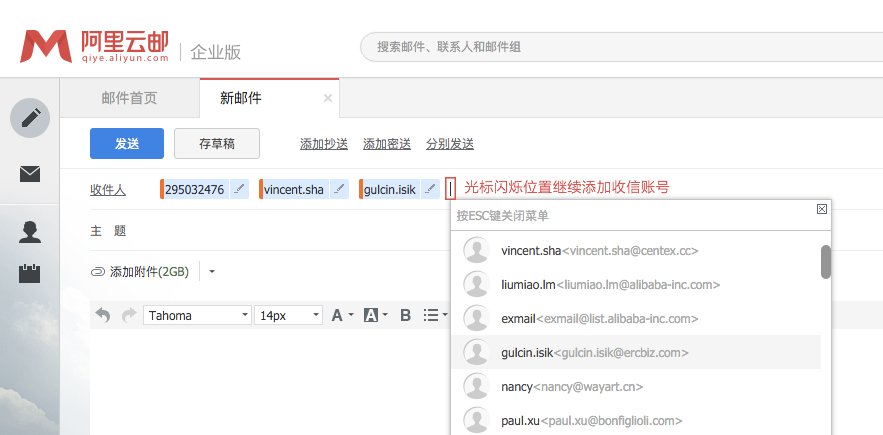This screenshot has height=435, width=883.
Task: Click the compose pencil icon in sidebar
Action: [x=30, y=118]
